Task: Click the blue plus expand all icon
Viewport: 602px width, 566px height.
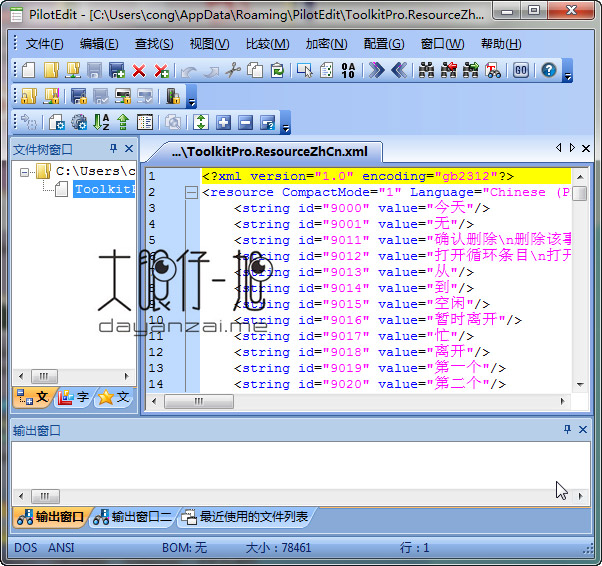Action: [223, 122]
